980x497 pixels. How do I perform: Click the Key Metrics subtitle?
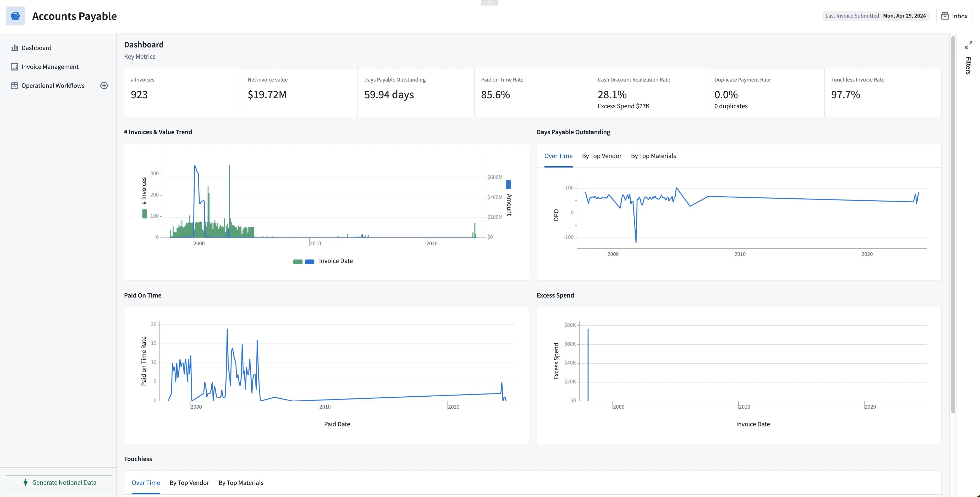tap(140, 56)
